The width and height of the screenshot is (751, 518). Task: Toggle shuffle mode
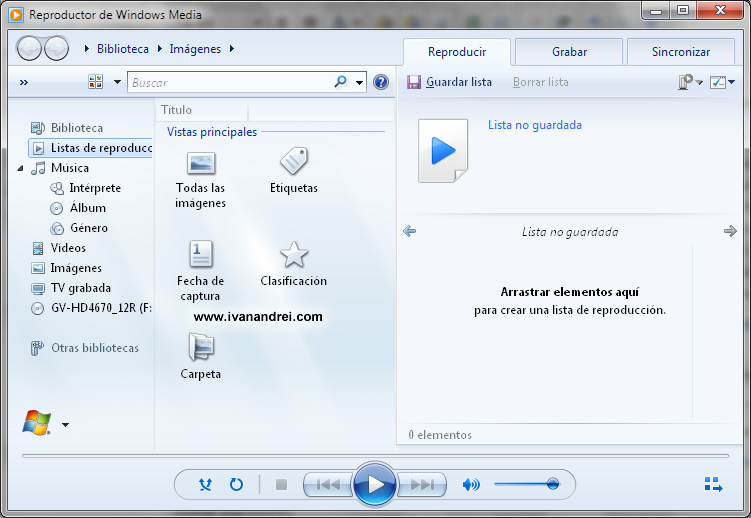pos(205,484)
